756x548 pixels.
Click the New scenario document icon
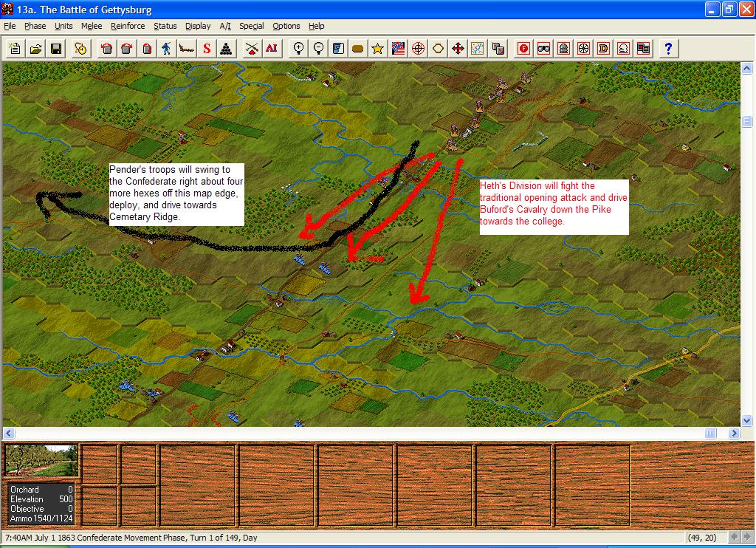pos(15,48)
